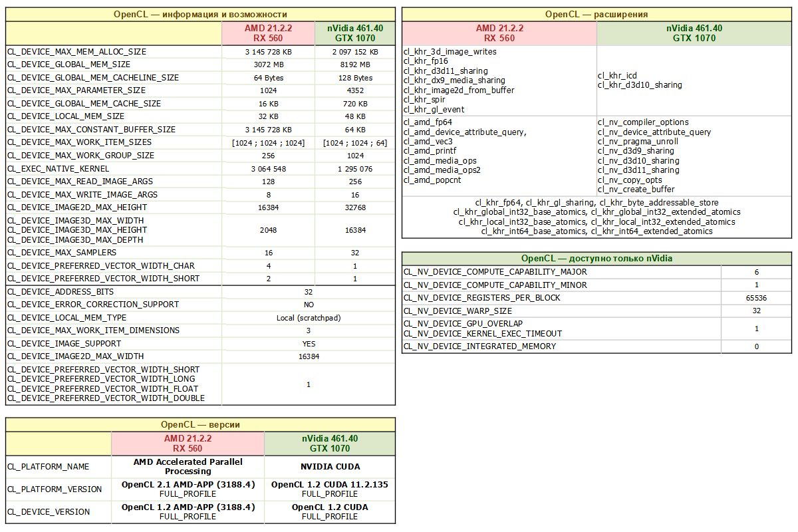Select AMD RX 560 header in the versions table

[x=188, y=444]
